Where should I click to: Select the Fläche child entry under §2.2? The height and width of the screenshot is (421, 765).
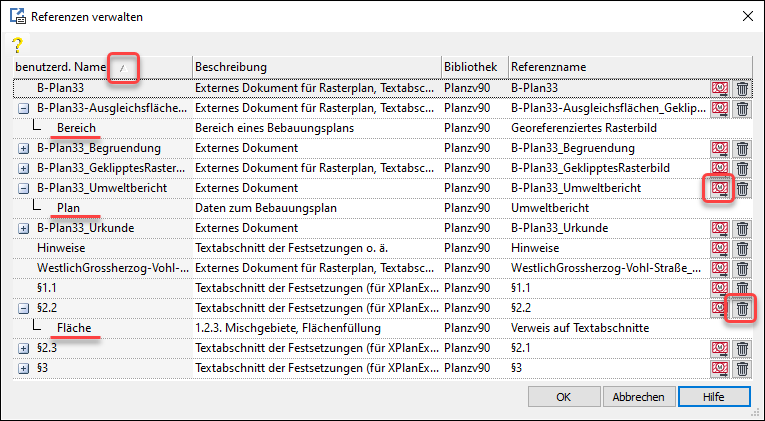76,328
